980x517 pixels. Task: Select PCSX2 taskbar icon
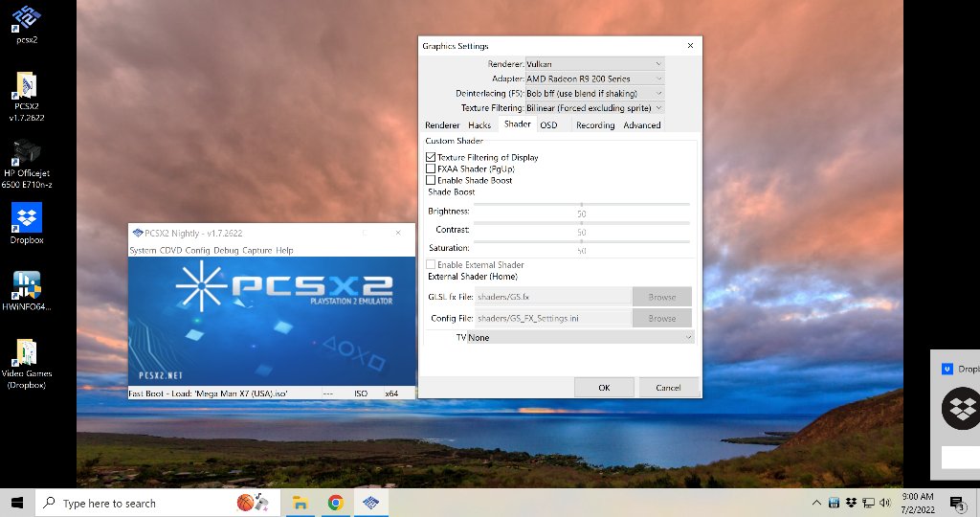[370, 503]
